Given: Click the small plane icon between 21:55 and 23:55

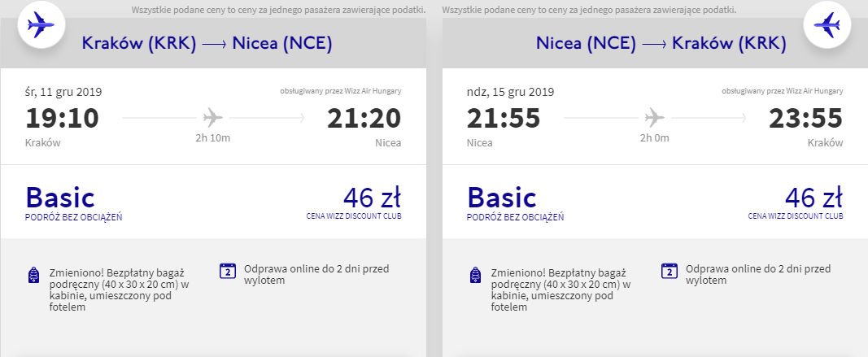Looking at the screenshot, I should pyautogui.click(x=654, y=117).
